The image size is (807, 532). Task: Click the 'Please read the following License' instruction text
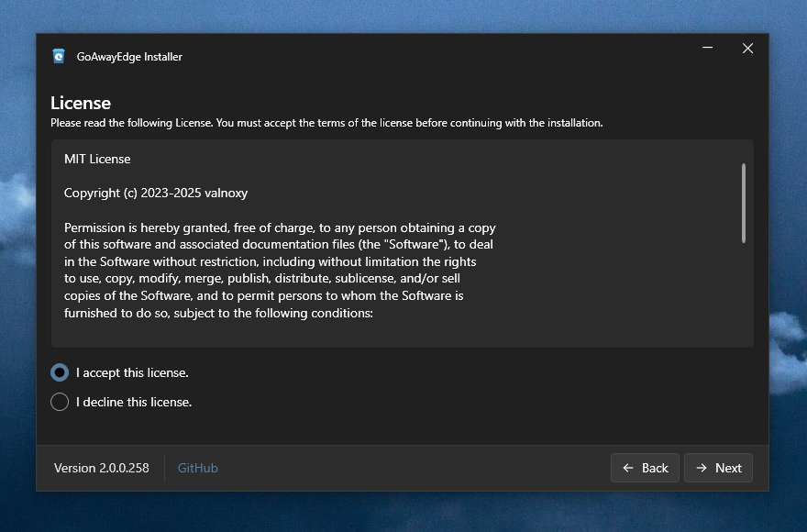pos(326,123)
